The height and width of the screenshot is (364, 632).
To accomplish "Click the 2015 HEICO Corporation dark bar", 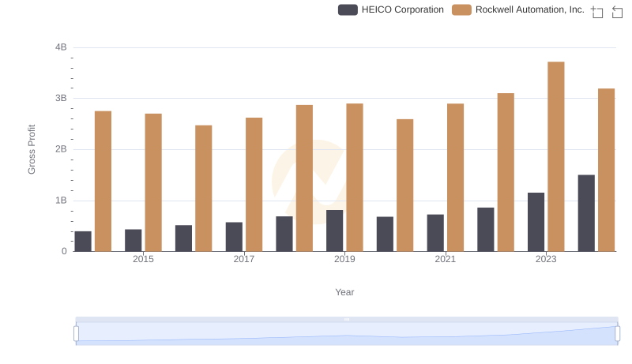I will (133, 240).
